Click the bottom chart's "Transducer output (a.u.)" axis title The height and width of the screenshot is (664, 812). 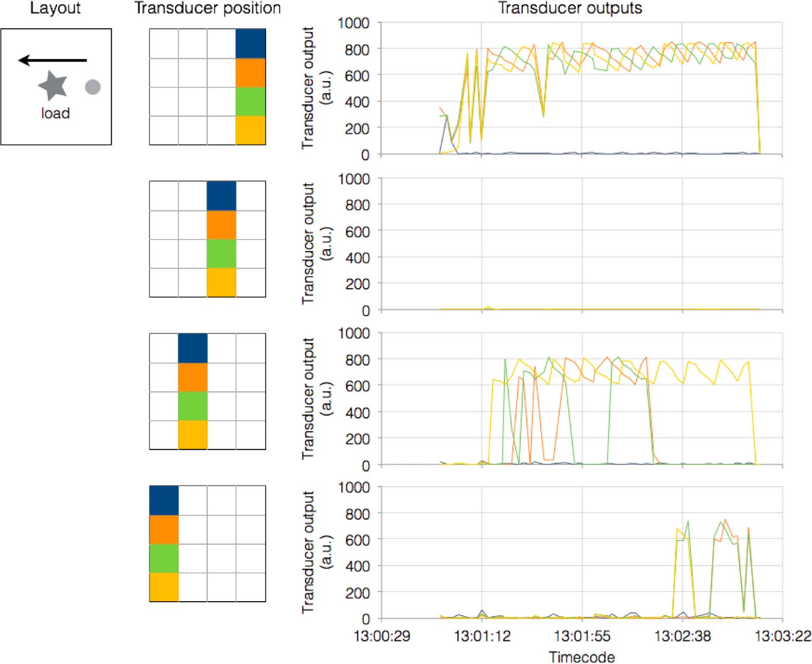(316, 552)
